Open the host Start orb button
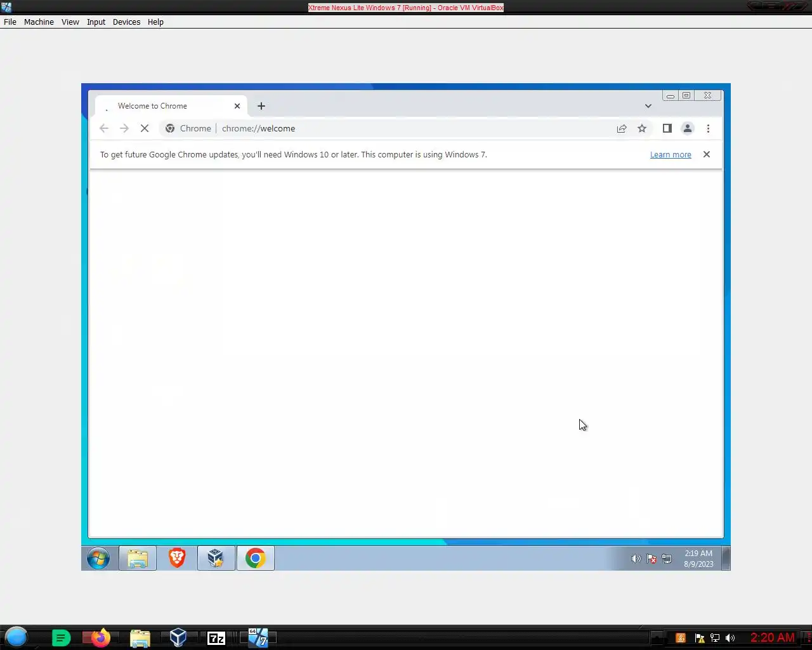The image size is (812, 650). (16, 637)
